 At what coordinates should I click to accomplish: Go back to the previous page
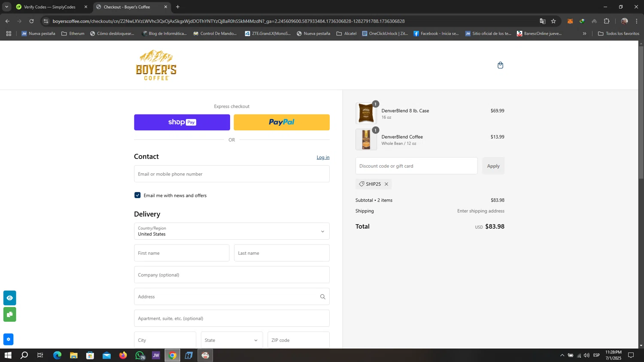pyautogui.click(x=7, y=21)
